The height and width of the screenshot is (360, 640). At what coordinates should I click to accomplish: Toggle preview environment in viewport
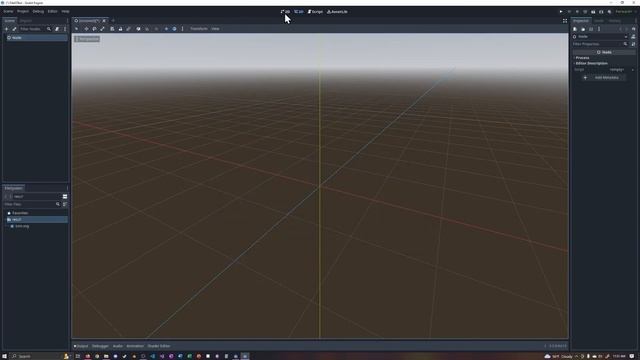174,29
